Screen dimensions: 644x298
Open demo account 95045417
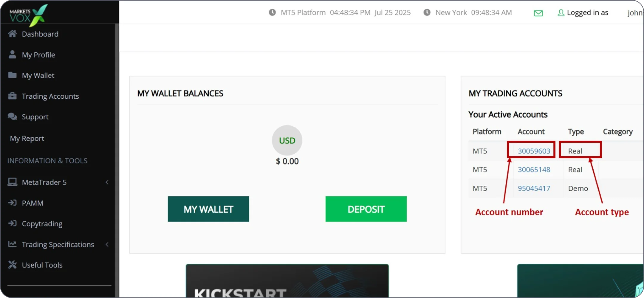tap(534, 188)
